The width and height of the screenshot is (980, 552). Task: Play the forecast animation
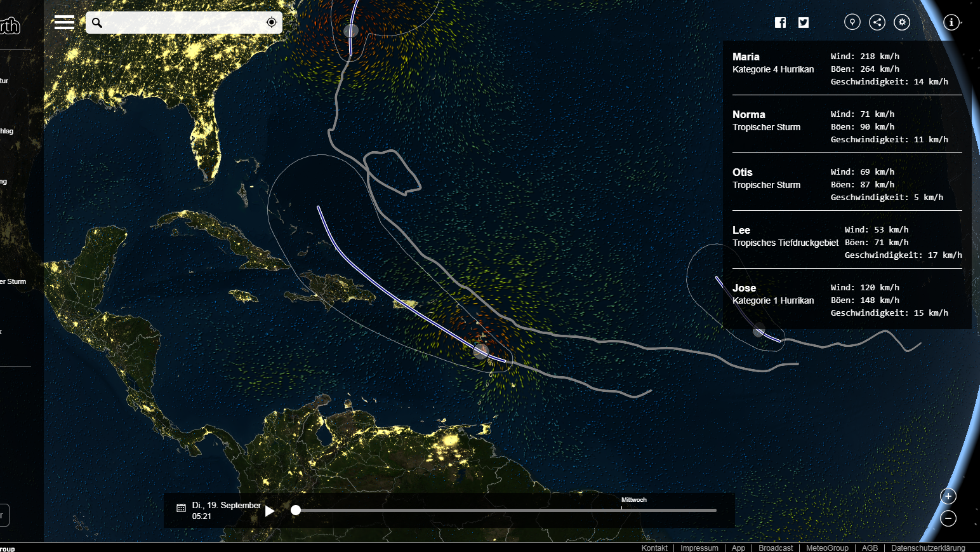[x=270, y=511]
